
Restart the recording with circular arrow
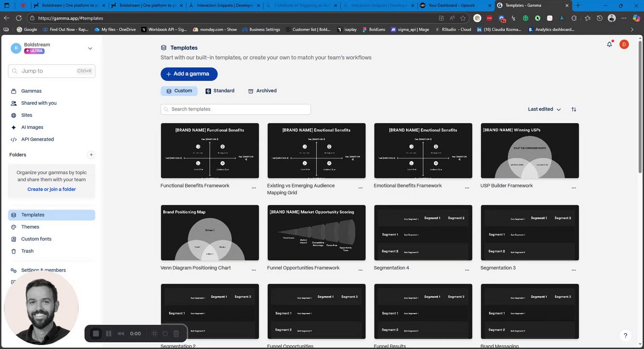[x=165, y=333]
